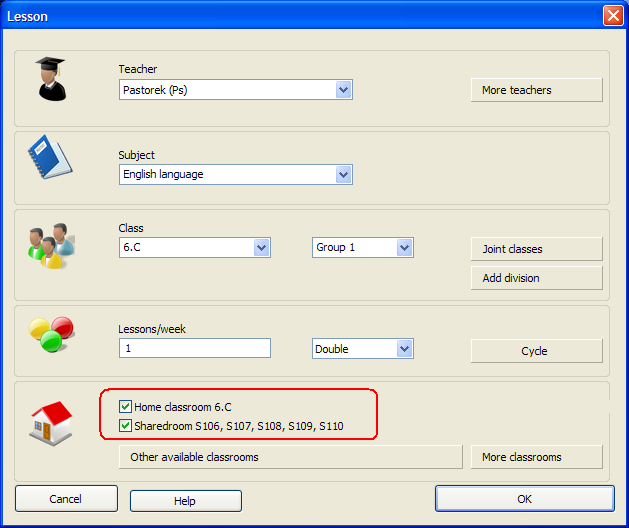Open the Class dropdown showing 6.C

point(261,247)
